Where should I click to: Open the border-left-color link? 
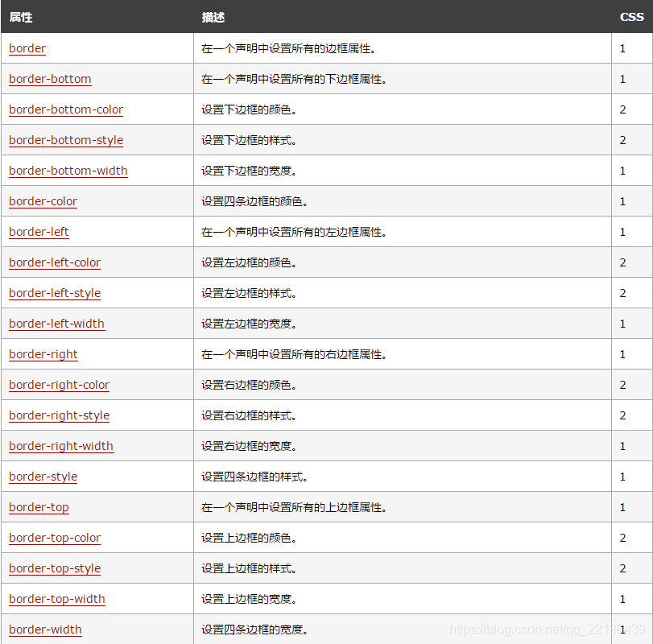(55, 262)
